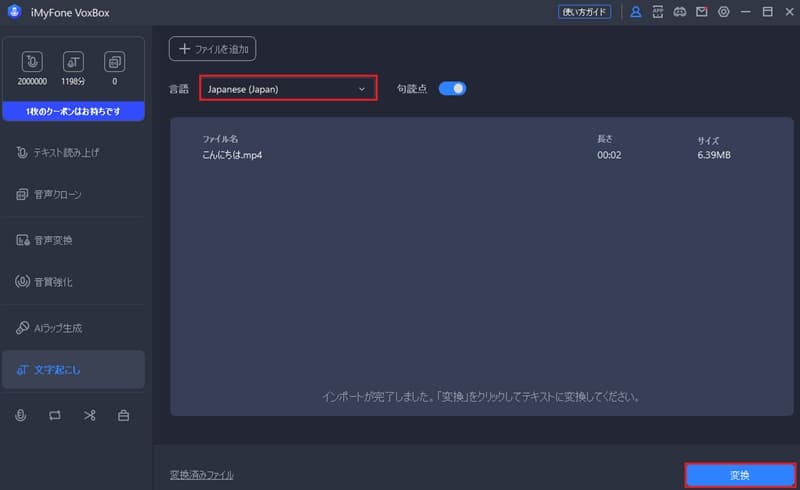The height and width of the screenshot is (490, 800).
Task: Open the convert/loop tool icon at sidebar bottom
Action: tap(55, 415)
